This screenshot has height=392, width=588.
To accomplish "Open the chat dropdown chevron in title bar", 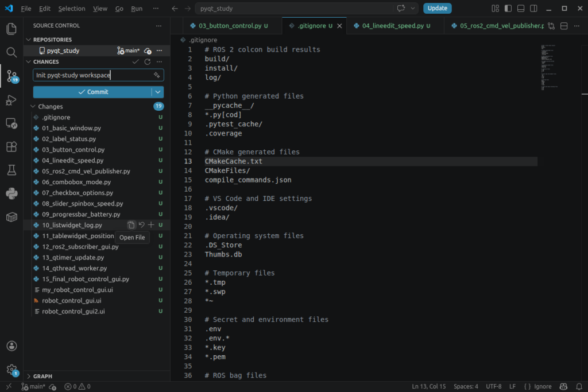I will click(413, 8).
